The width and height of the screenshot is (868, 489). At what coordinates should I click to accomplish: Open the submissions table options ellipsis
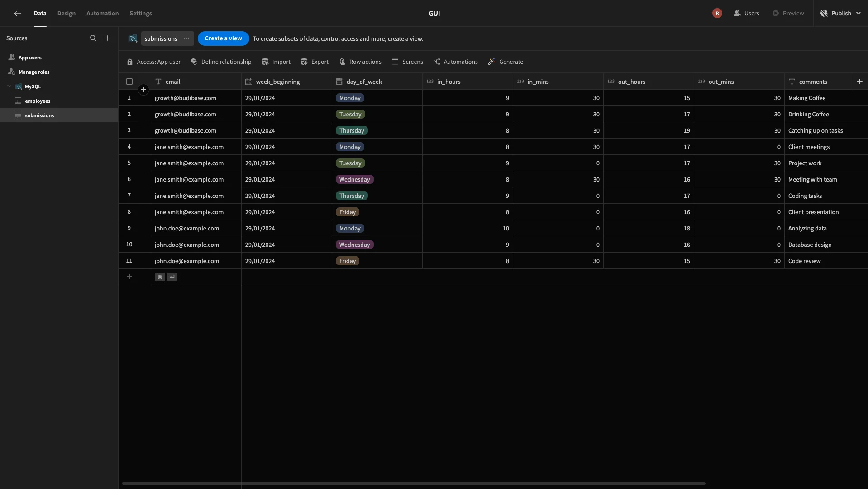click(x=186, y=38)
